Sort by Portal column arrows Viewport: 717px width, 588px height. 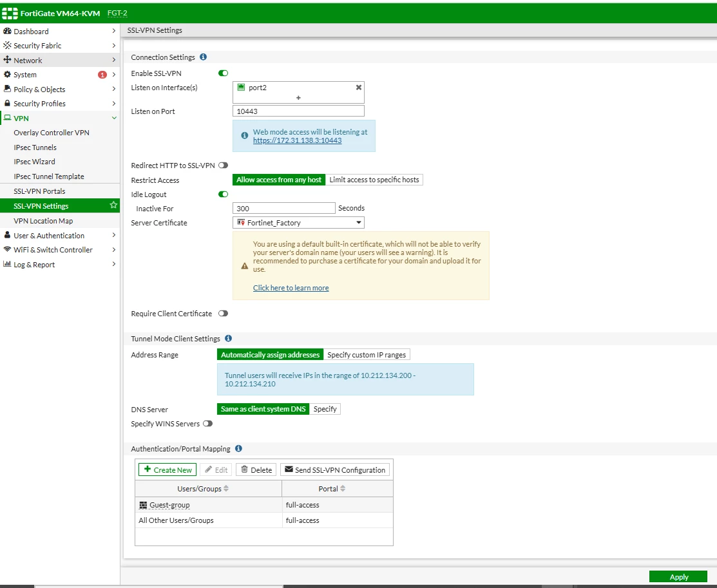pyautogui.click(x=343, y=489)
